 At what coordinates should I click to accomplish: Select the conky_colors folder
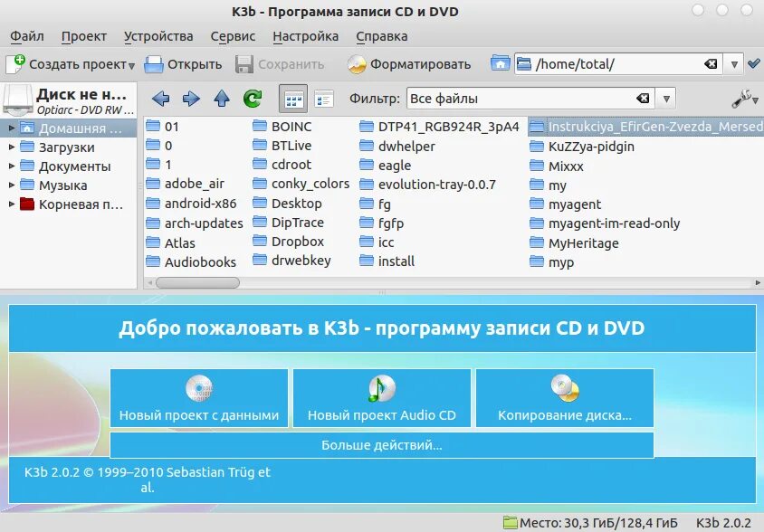[301, 184]
